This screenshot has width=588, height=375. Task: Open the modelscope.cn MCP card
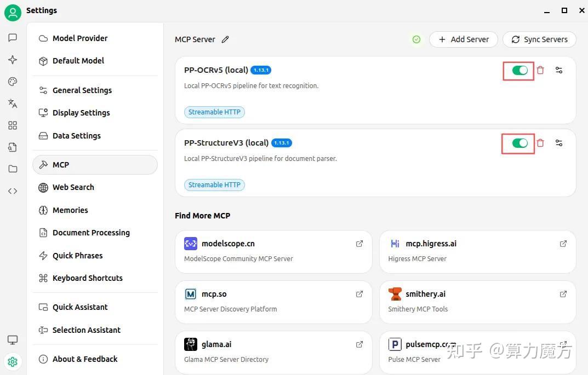(x=273, y=252)
